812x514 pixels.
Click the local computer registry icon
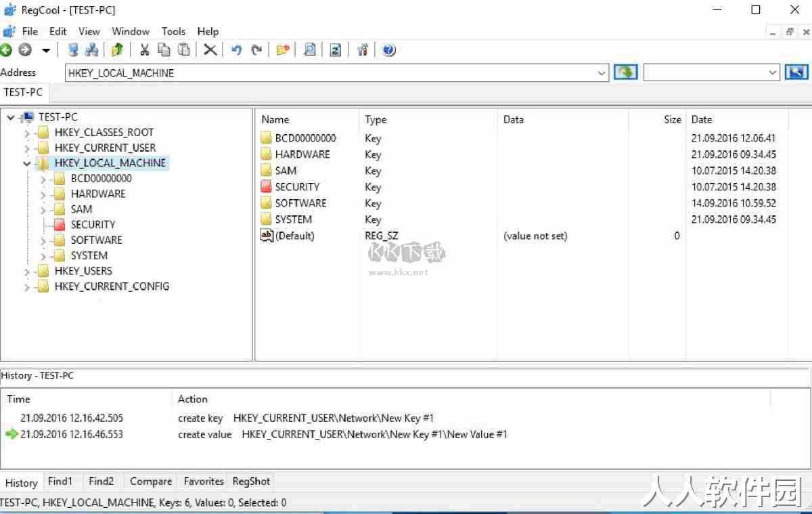click(73, 49)
